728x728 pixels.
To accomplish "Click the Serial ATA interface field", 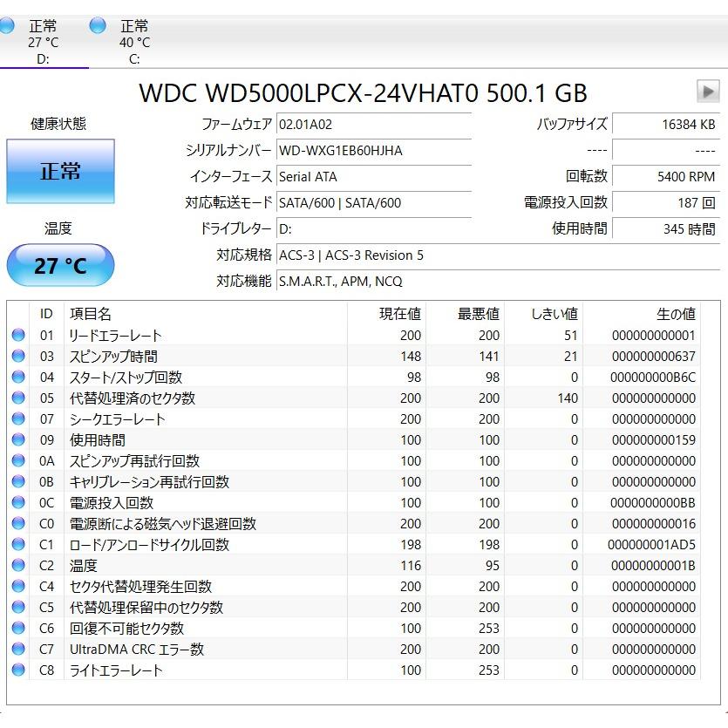I will coord(374,176).
